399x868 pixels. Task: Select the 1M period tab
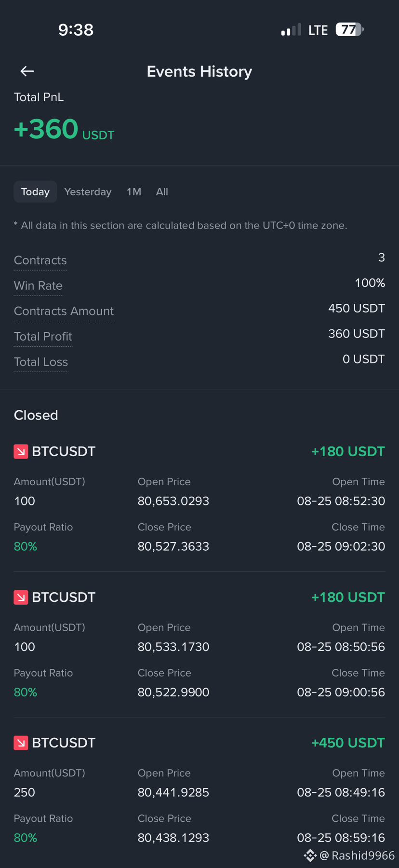click(134, 192)
